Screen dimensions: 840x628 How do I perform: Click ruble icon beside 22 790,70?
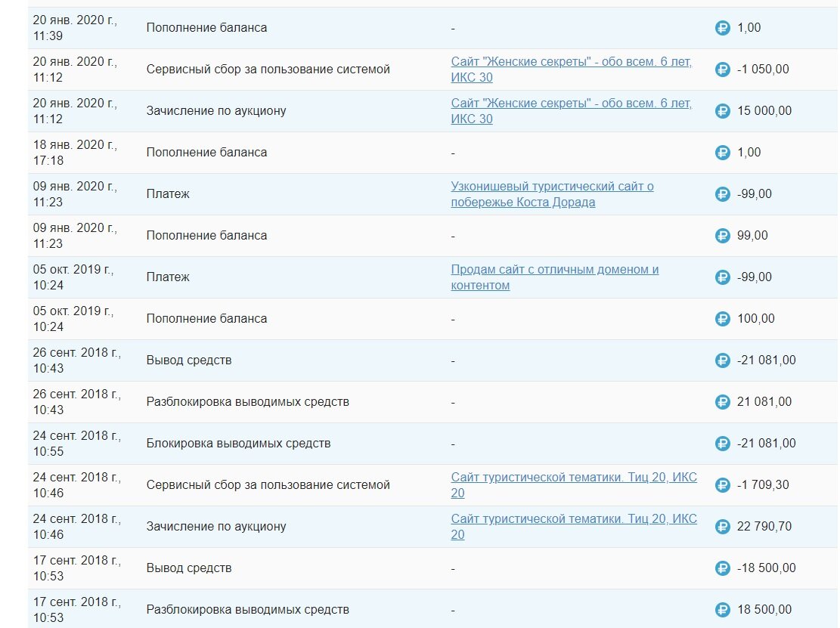point(723,527)
